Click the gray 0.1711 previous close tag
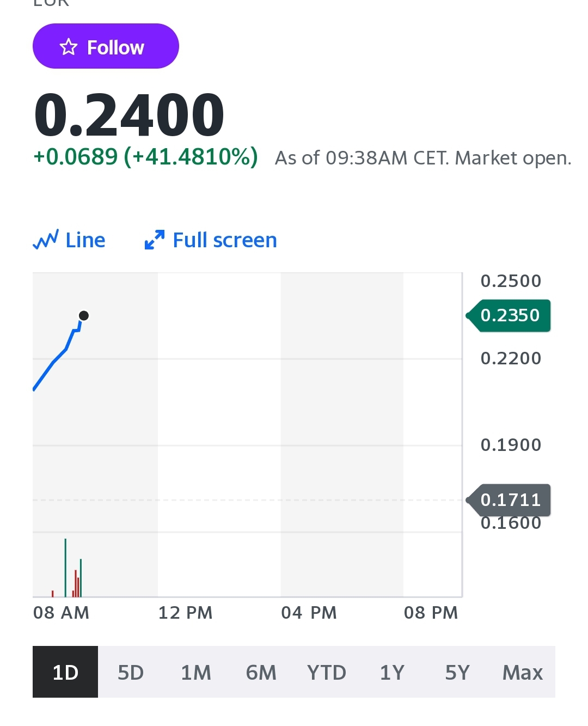Image resolution: width=588 pixels, height=726 pixels. 509,500
